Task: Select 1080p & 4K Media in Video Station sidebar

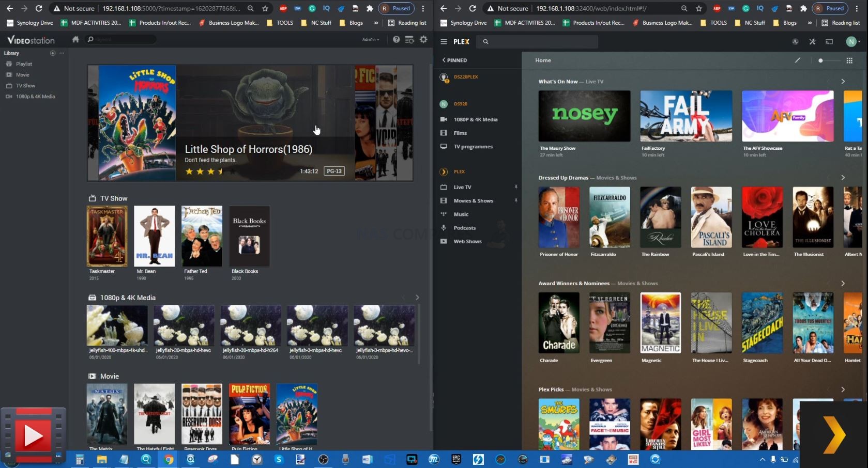Action: (x=35, y=97)
